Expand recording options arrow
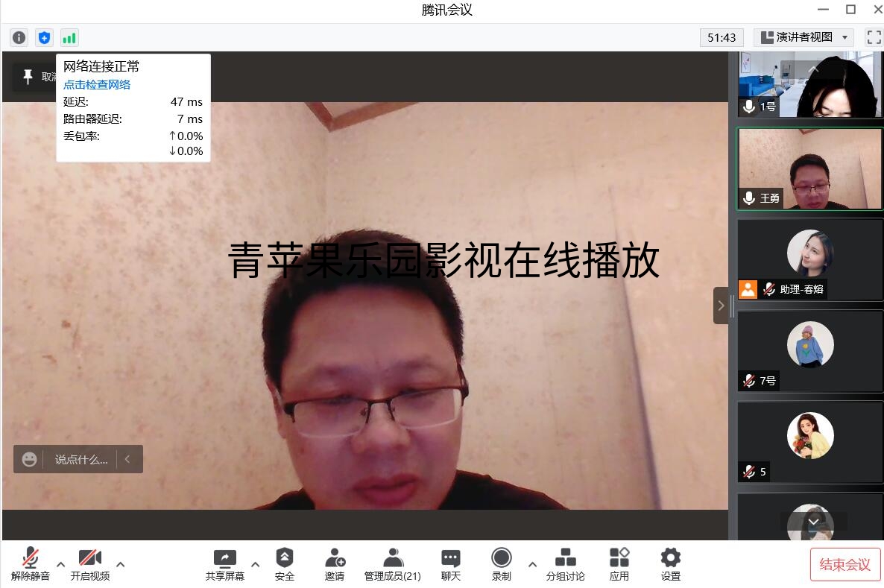The width and height of the screenshot is (884, 588). click(x=532, y=563)
